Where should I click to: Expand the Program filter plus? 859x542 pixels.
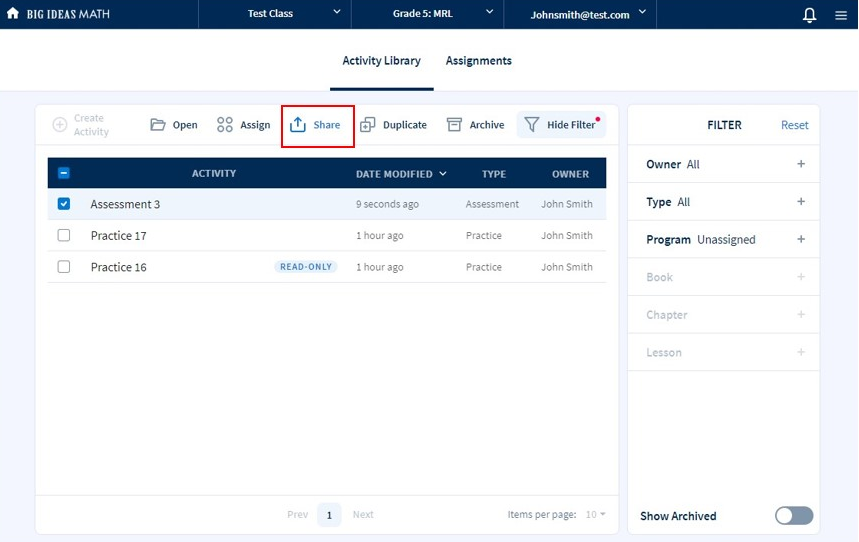pyautogui.click(x=801, y=239)
